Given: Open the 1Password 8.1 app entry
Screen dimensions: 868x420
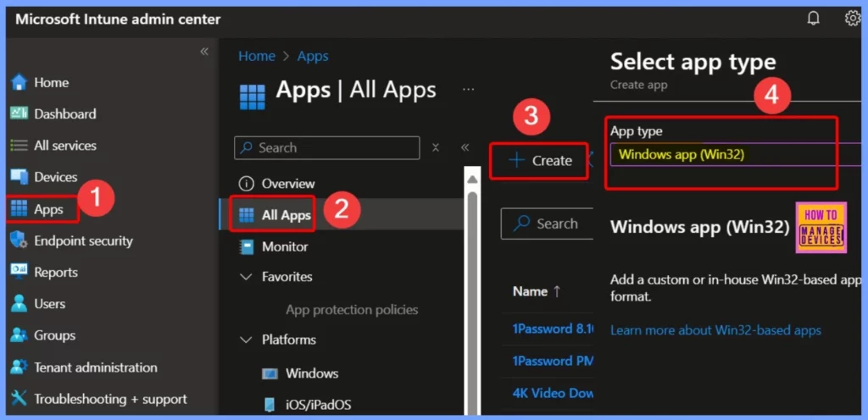Looking at the screenshot, I should coord(553,329).
